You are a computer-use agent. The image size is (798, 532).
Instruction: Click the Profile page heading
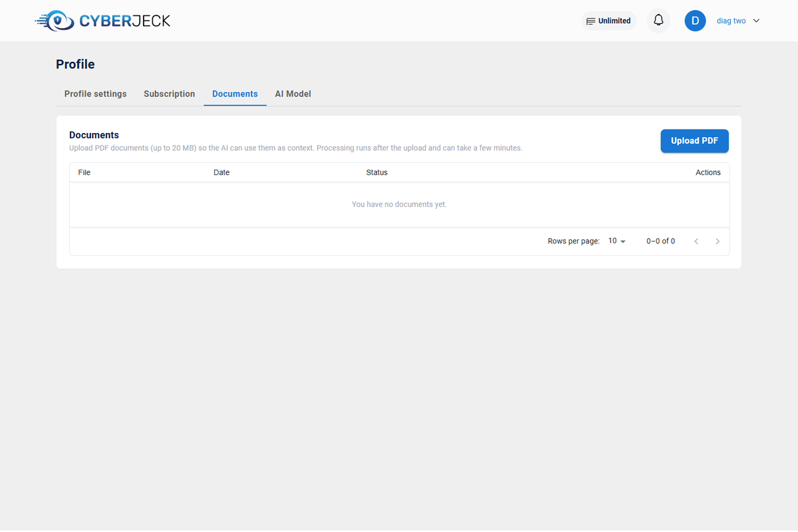(x=75, y=65)
